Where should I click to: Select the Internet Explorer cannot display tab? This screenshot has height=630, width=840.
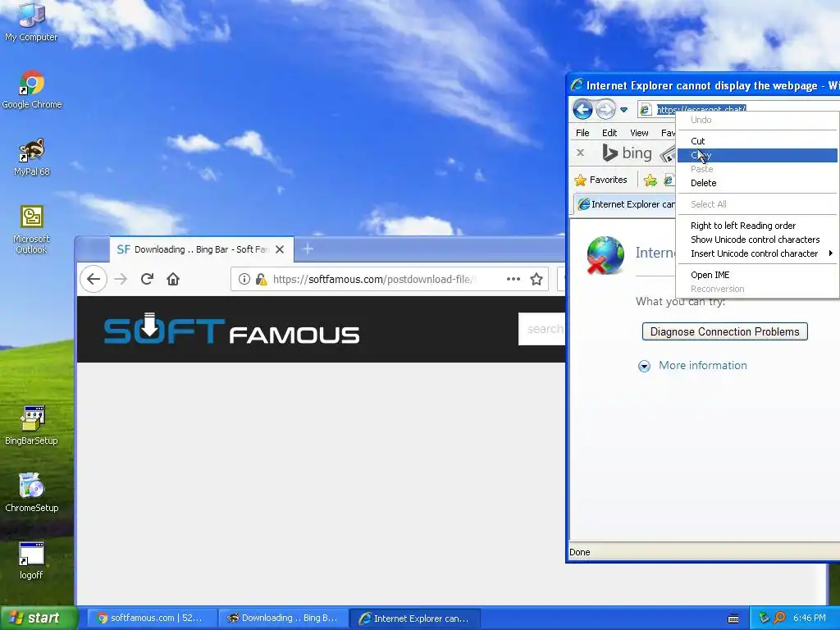coord(624,204)
